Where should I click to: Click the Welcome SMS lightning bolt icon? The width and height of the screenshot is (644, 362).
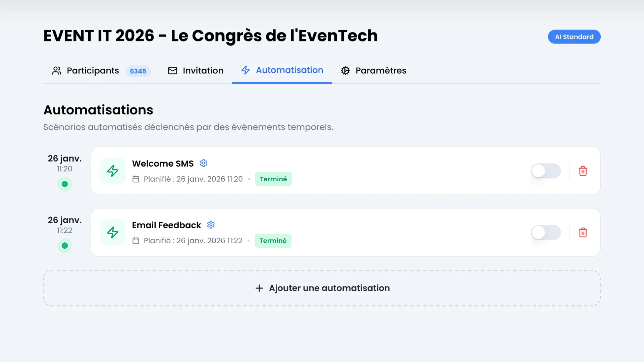click(x=112, y=171)
